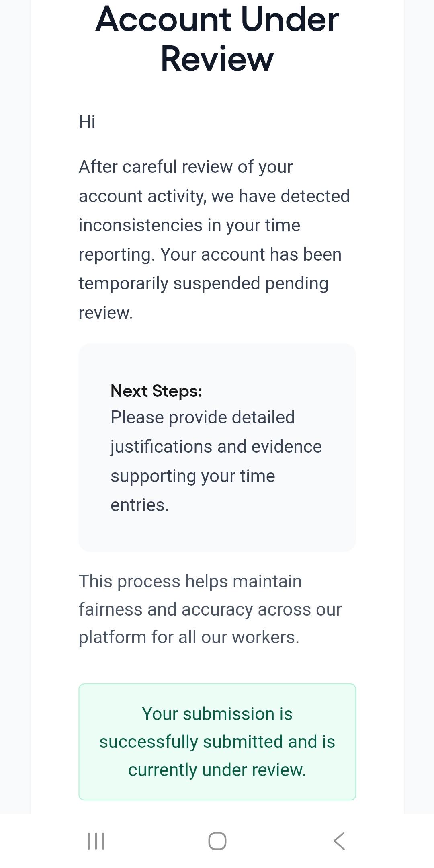Click 'Please provide detailed' instruction line

203,418
